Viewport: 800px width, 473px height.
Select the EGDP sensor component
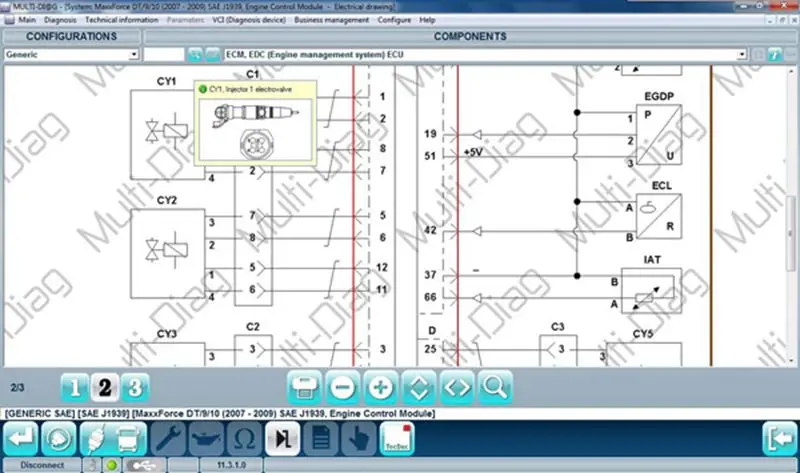pyautogui.click(x=659, y=135)
